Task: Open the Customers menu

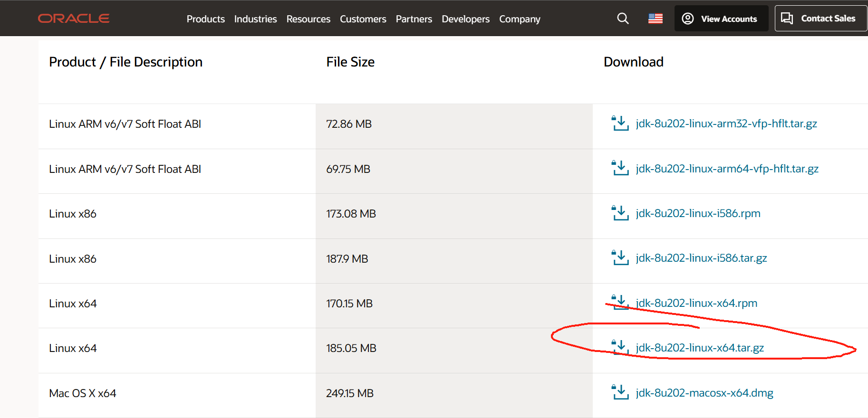Action: pyautogui.click(x=363, y=19)
